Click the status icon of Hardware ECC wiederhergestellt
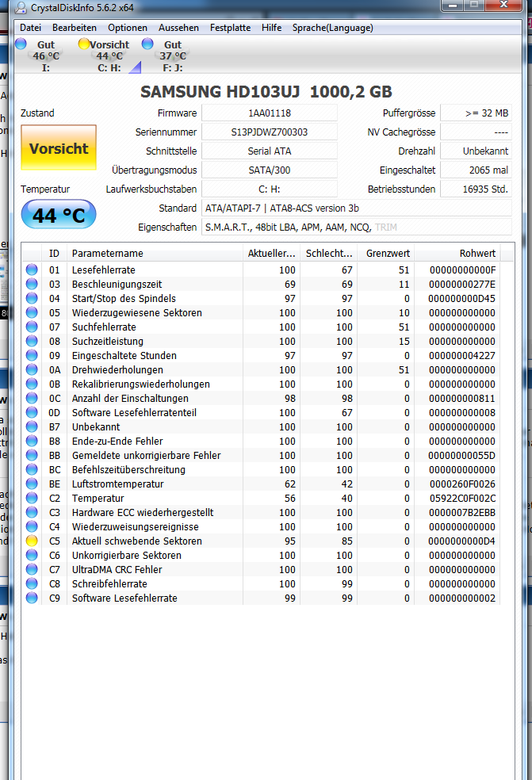The width and height of the screenshot is (532, 780). click(x=32, y=512)
